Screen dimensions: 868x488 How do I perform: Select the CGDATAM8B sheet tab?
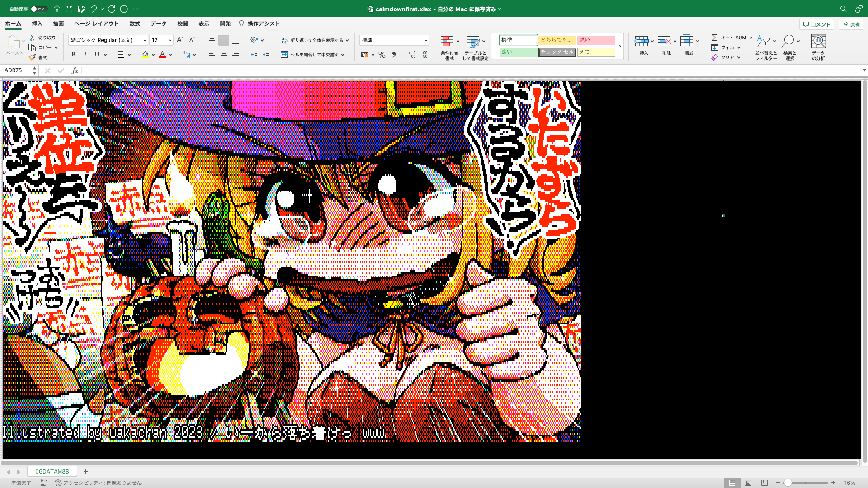click(x=52, y=471)
